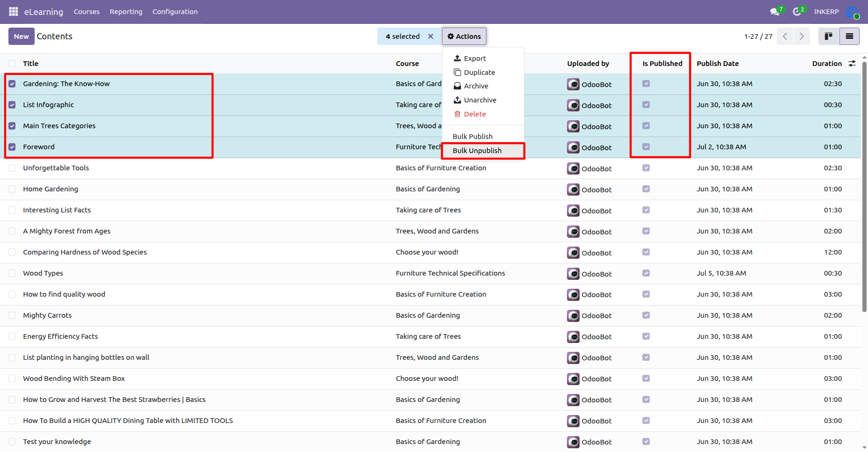Screen dimensions: 868x452
Task: Uncheck the Gardening: The Know-How row
Action: pyautogui.click(x=12, y=84)
